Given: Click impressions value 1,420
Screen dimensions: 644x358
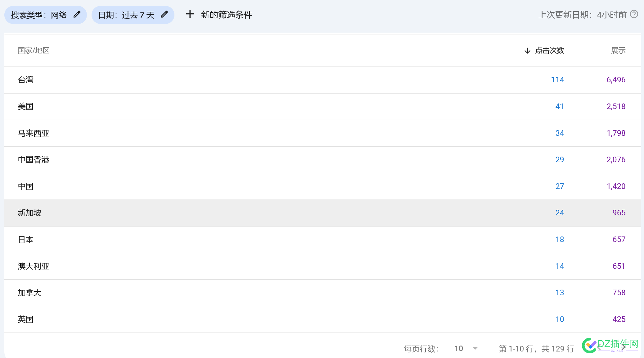Looking at the screenshot, I should click(616, 186).
